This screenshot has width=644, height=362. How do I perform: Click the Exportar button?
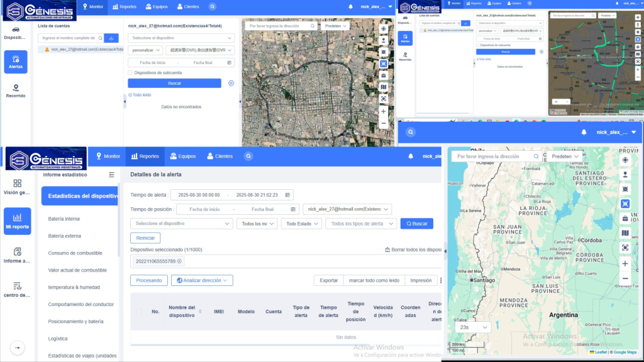[328, 280]
